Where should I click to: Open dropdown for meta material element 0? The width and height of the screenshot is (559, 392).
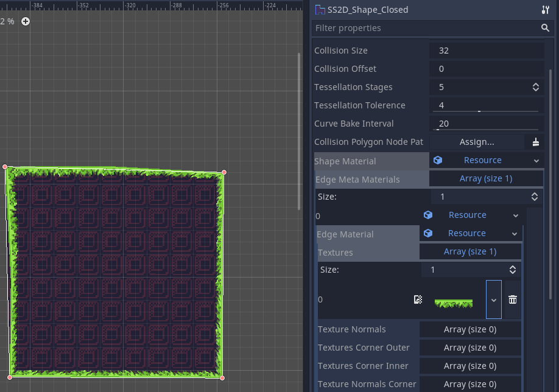click(x=515, y=215)
